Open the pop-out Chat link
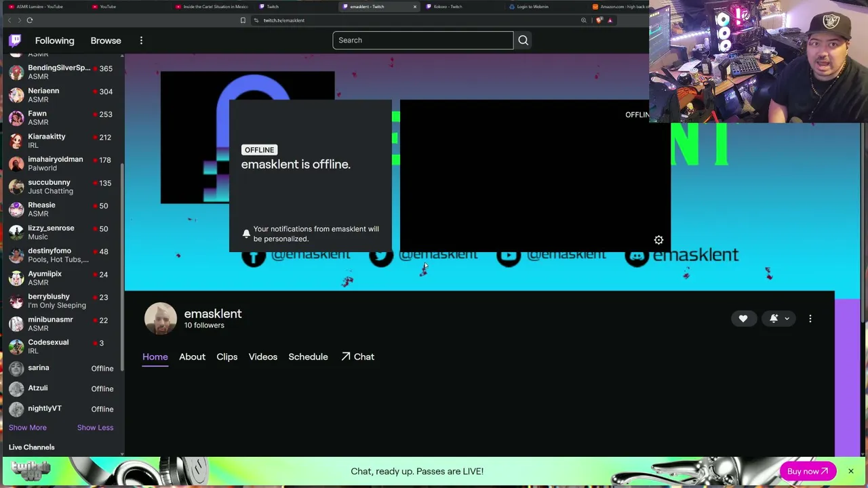 tap(357, 357)
